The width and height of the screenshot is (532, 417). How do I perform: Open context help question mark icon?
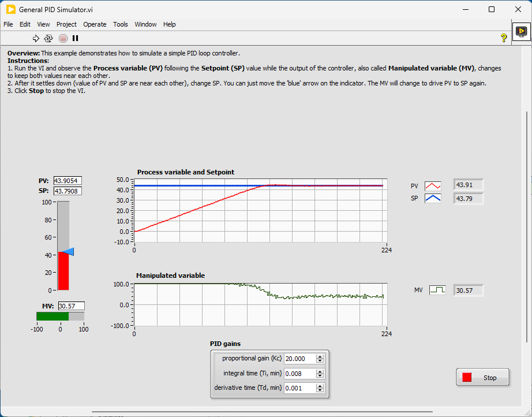[x=504, y=38]
